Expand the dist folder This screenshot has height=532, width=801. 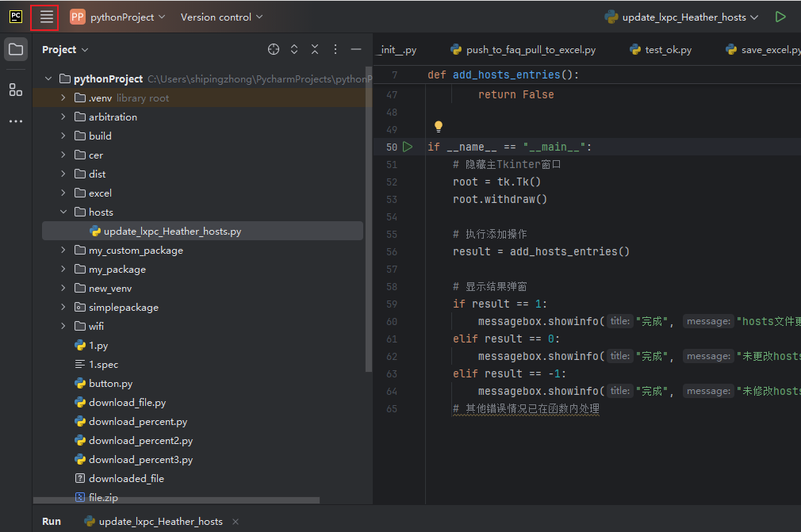tap(63, 174)
